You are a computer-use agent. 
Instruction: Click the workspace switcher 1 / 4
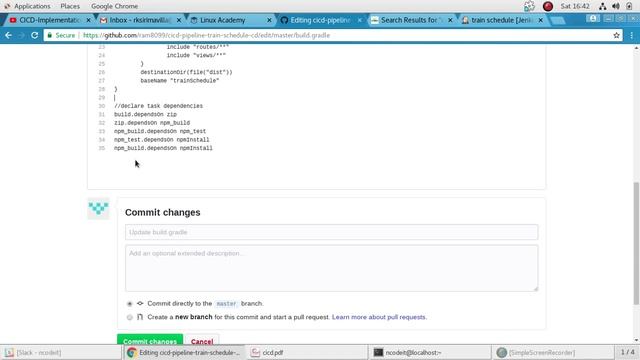(627, 352)
